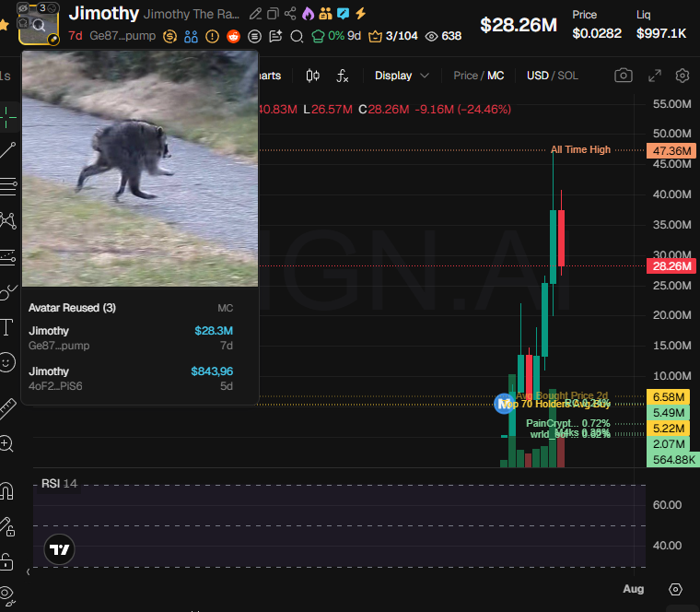Open the candlestick chart type selector
The height and width of the screenshot is (612, 700).
click(x=313, y=76)
